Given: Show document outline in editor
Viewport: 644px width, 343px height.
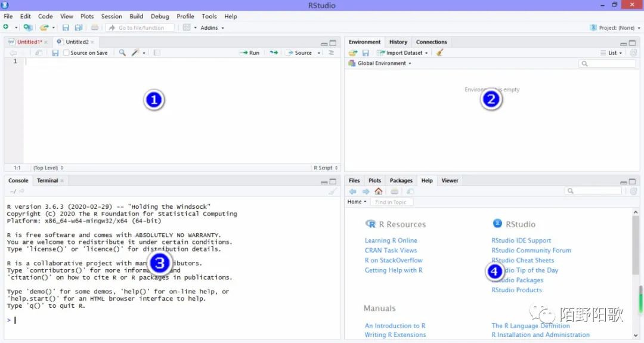Looking at the screenshot, I should (331, 52).
